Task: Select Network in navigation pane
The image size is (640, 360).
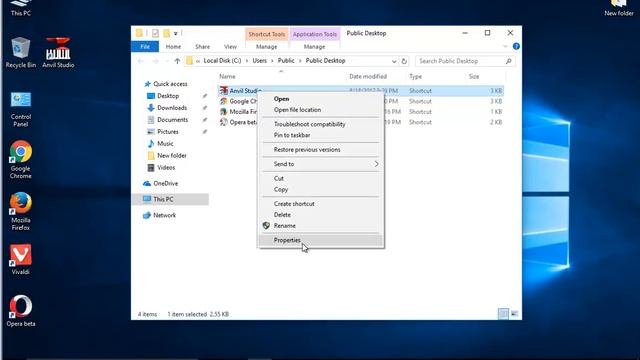Action: [164, 215]
